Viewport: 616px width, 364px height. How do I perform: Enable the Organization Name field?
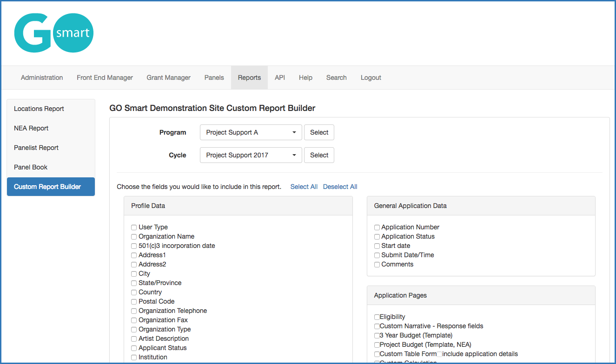(x=134, y=237)
